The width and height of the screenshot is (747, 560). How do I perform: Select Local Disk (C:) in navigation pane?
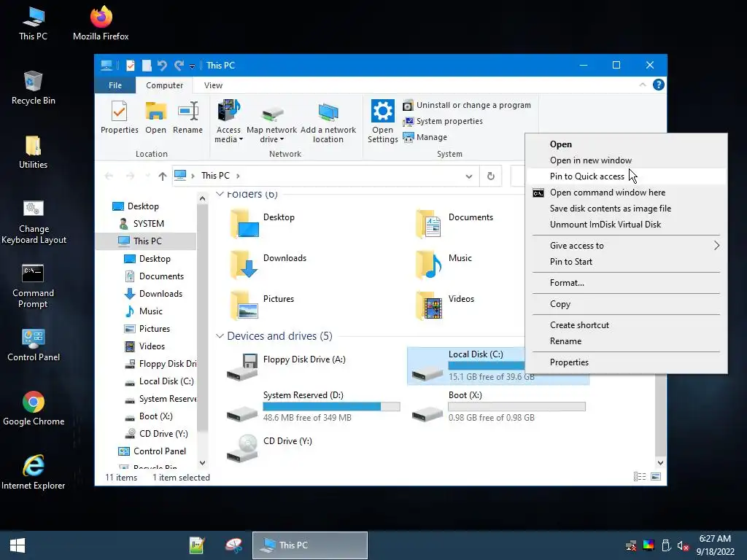coord(159,381)
